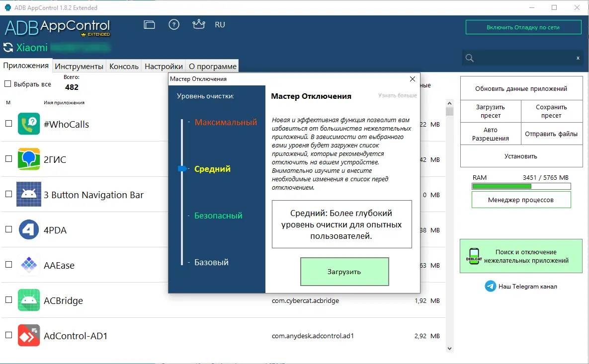The image size is (589, 364).
Task: Click the 2ГИС app icon
Action: [x=29, y=159]
